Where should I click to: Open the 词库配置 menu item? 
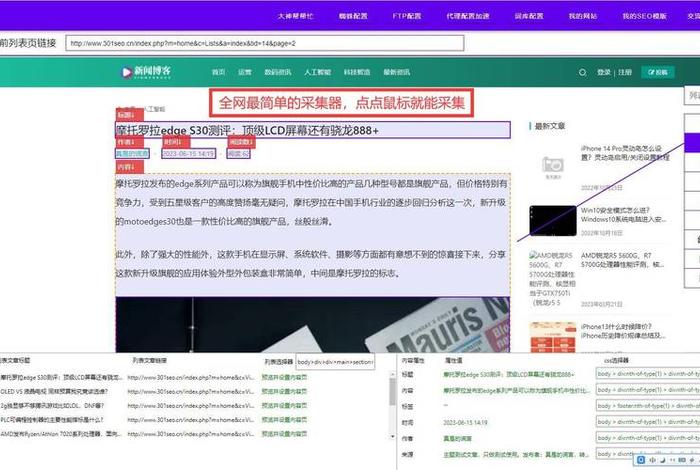(529, 16)
